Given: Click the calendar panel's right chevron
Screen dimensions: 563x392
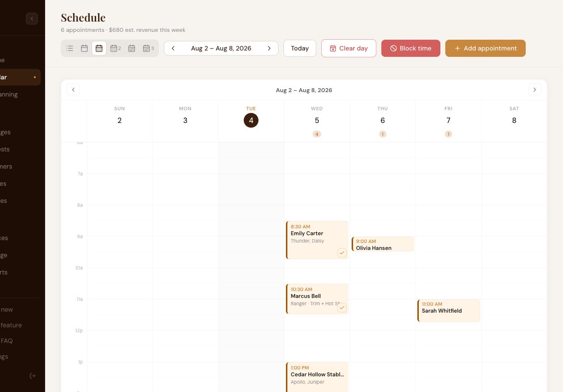Looking at the screenshot, I should point(535,90).
